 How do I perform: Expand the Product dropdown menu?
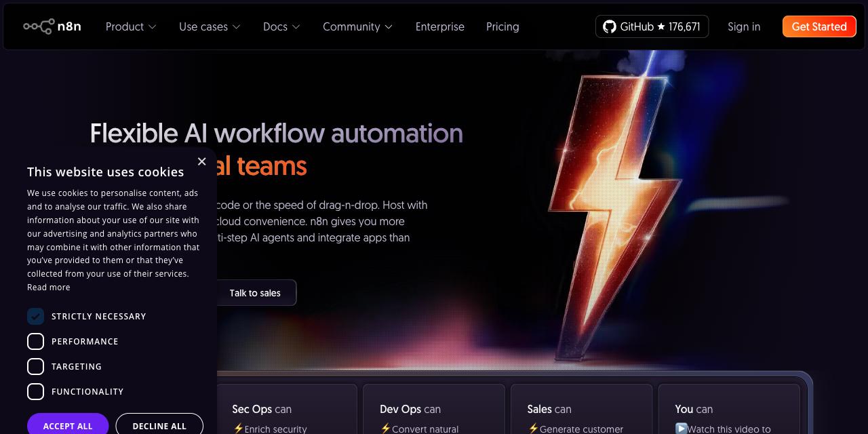point(131,26)
